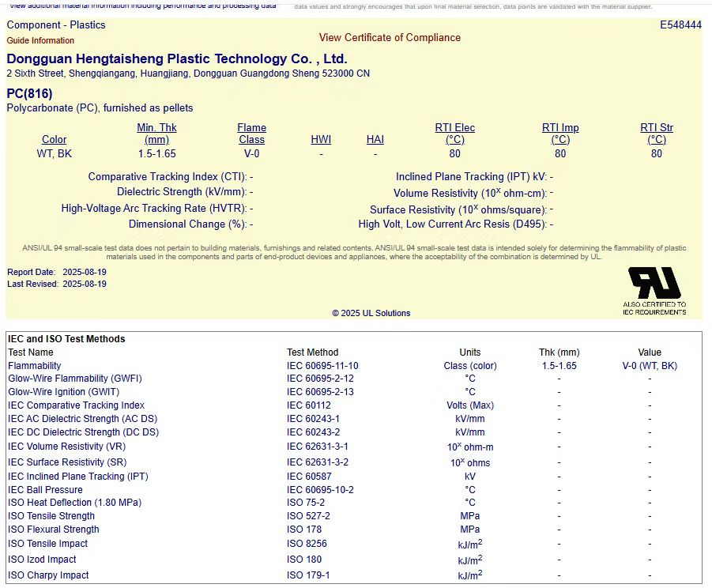The width and height of the screenshot is (712, 588).
Task: Click the RTI Str header link
Action: coord(657,134)
